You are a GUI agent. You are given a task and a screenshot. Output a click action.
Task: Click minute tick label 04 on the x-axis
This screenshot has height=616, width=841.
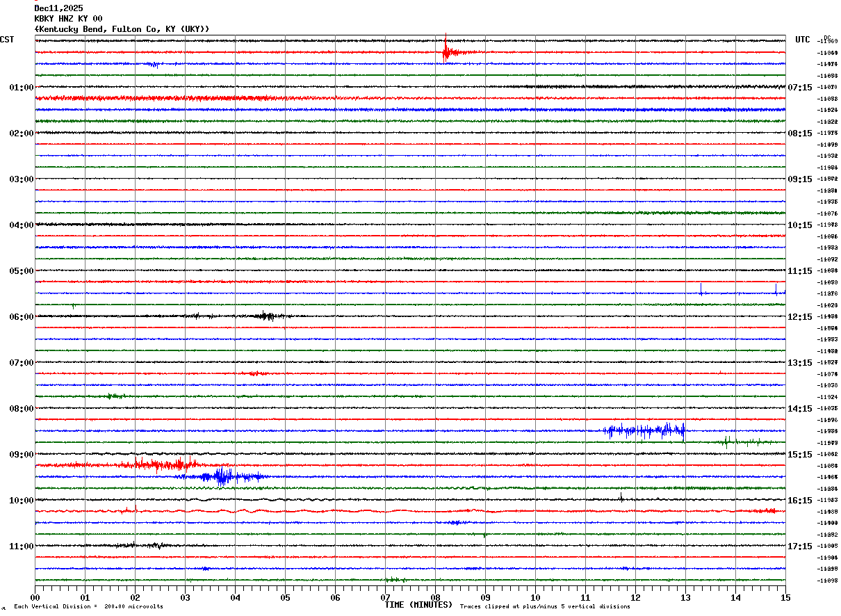(x=235, y=597)
